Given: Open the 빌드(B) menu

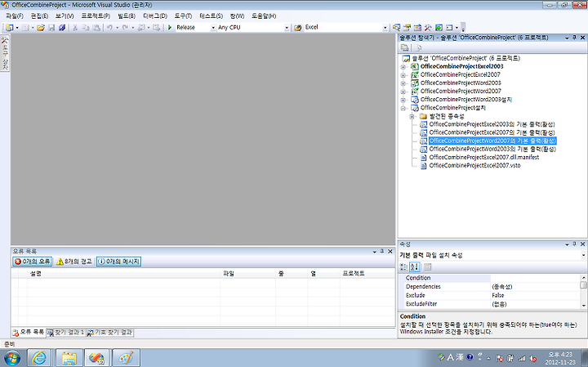Looking at the screenshot, I should click(x=127, y=16).
